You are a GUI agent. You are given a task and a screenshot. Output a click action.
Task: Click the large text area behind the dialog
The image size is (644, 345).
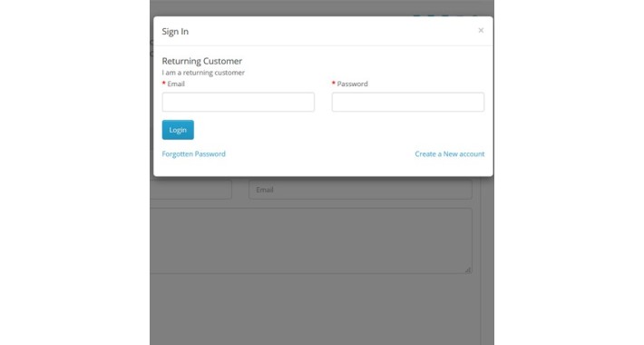(311, 241)
